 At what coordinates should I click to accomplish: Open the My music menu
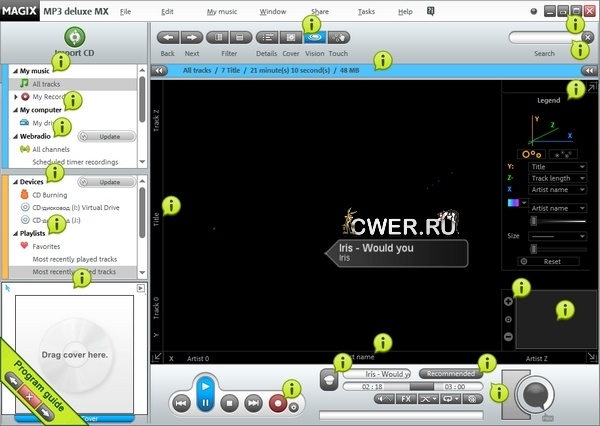(224, 11)
